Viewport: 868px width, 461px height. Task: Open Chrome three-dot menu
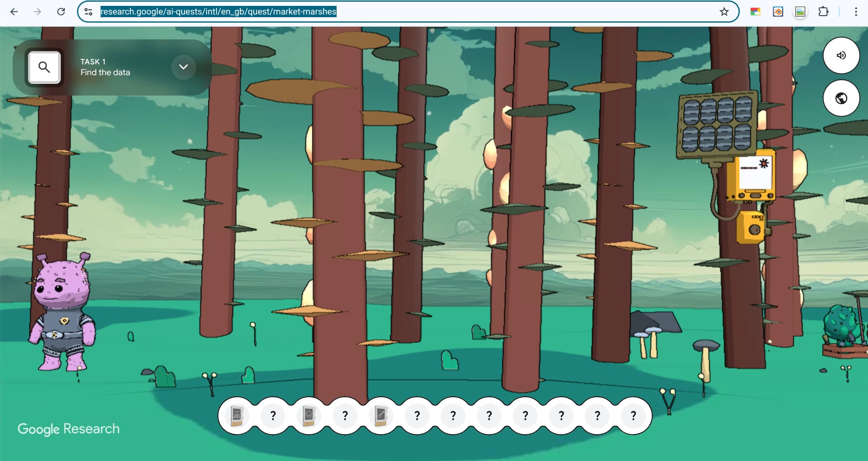(855, 12)
